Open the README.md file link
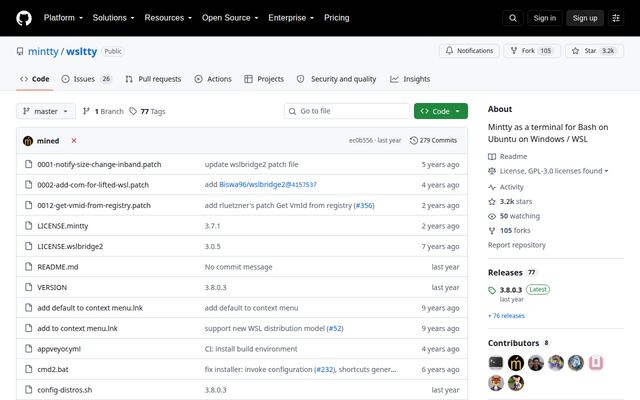The width and height of the screenshot is (640, 400). 58,267
